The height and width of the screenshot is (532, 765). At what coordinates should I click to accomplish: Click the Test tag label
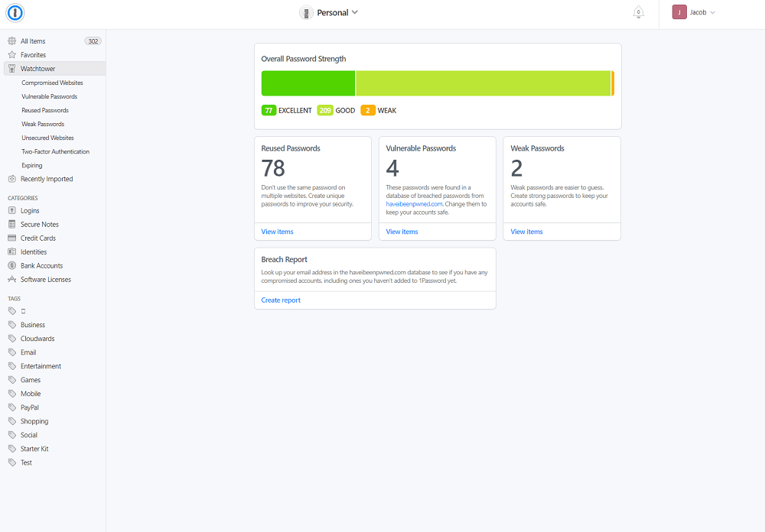click(x=26, y=462)
